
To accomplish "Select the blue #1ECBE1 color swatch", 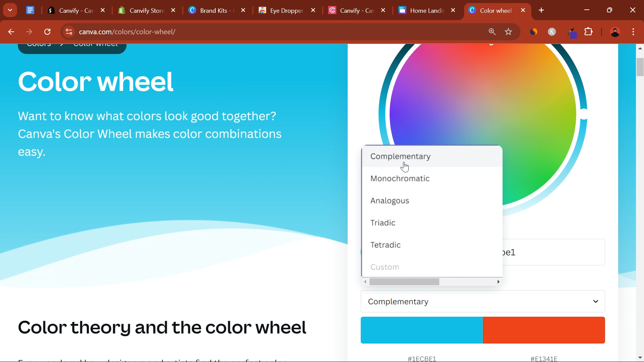I will coord(422,330).
